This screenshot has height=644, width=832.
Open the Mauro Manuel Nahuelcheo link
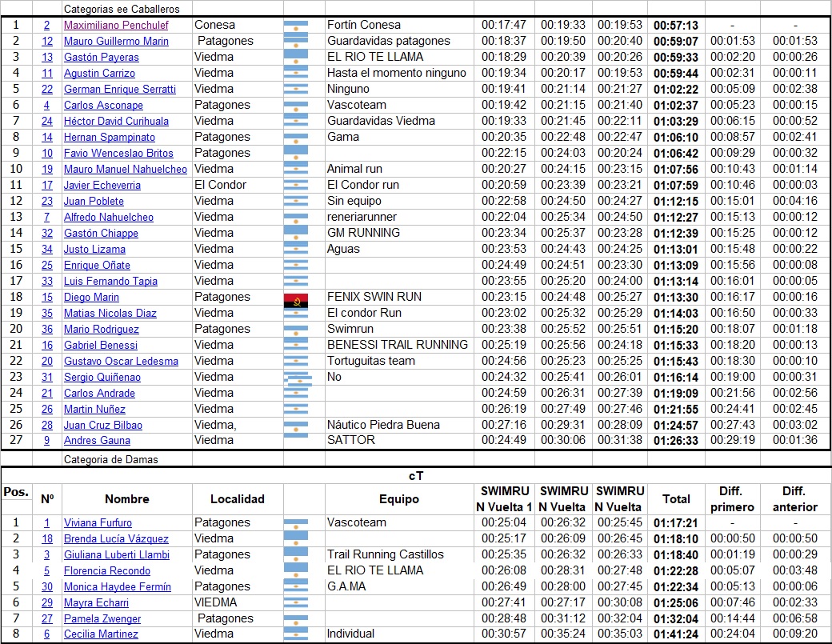tap(125, 170)
